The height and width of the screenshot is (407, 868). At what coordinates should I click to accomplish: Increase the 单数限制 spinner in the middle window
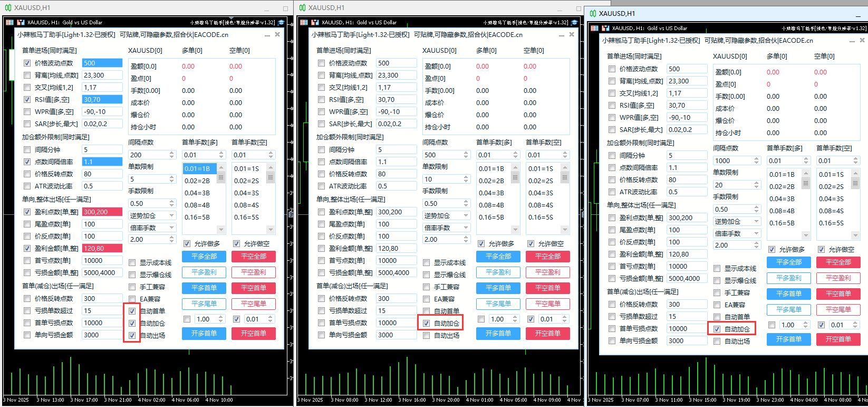pos(466,177)
